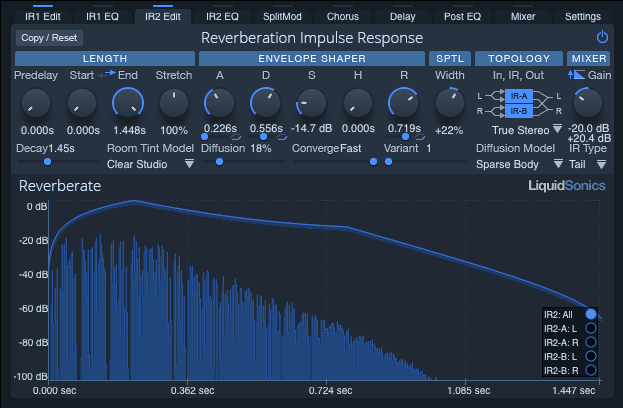Click the MIXER section header
This screenshot has width=623, height=408.
point(589,58)
